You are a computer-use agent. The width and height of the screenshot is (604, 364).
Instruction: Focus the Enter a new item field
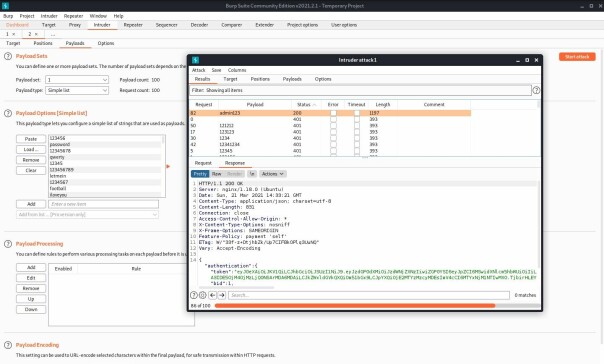click(103, 204)
